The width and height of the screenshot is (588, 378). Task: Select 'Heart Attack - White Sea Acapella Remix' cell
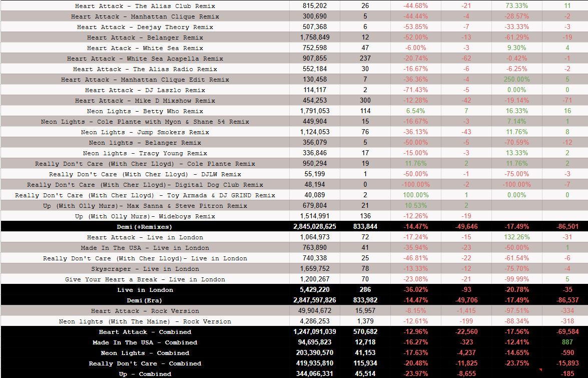[x=145, y=59]
